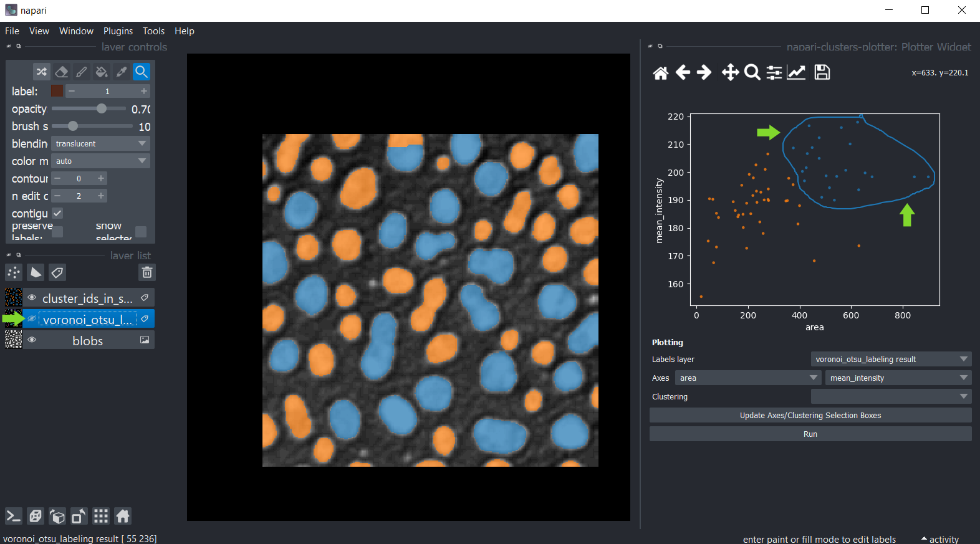Delete selected layer with trash icon
Image resolution: width=980 pixels, height=544 pixels.
(x=147, y=272)
